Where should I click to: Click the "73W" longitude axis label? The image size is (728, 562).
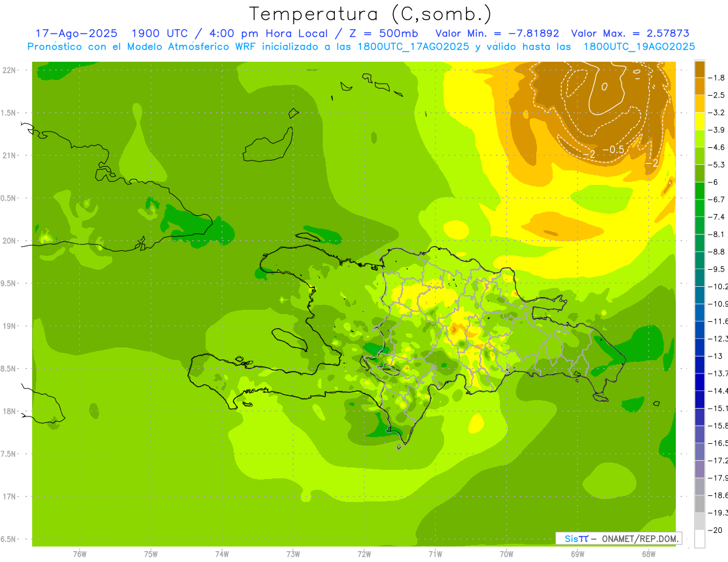[x=293, y=554]
